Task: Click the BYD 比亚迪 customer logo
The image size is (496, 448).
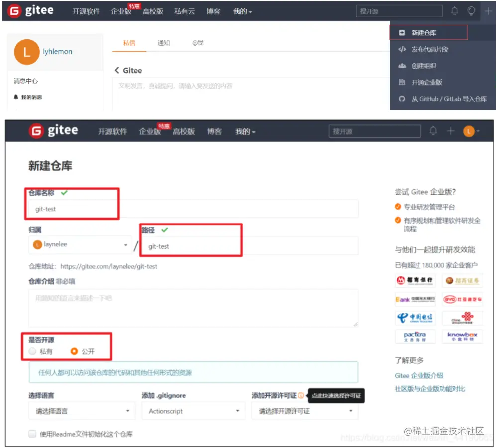Action: (462, 299)
